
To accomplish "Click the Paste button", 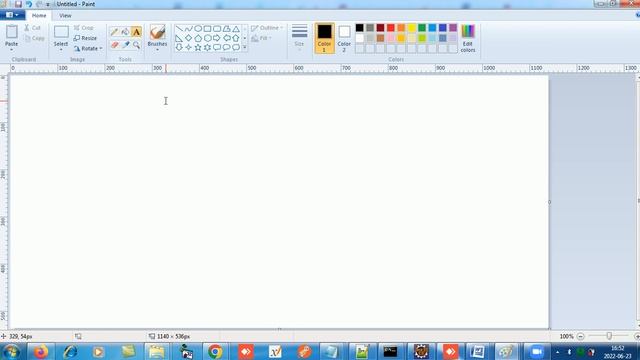I will pyautogui.click(x=11, y=36).
